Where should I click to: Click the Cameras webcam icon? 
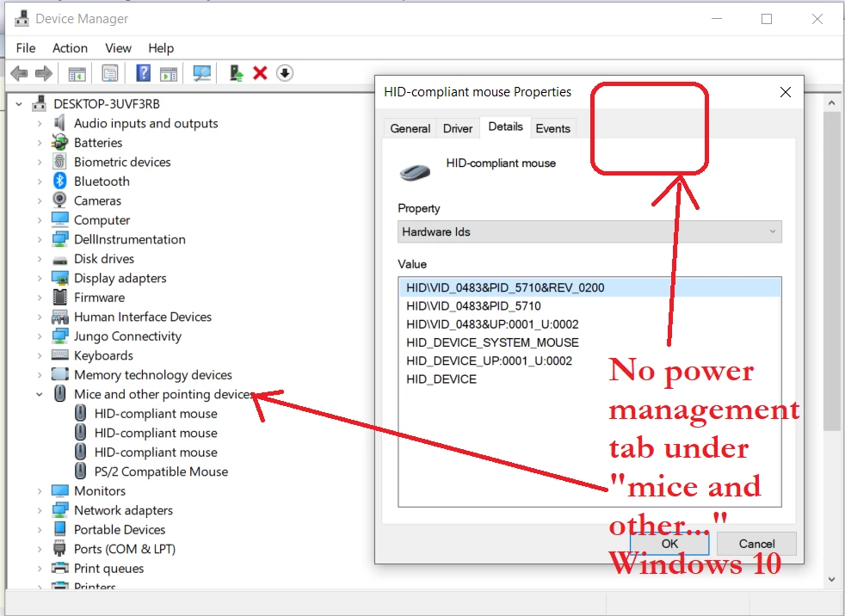pyautogui.click(x=60, y=200)
